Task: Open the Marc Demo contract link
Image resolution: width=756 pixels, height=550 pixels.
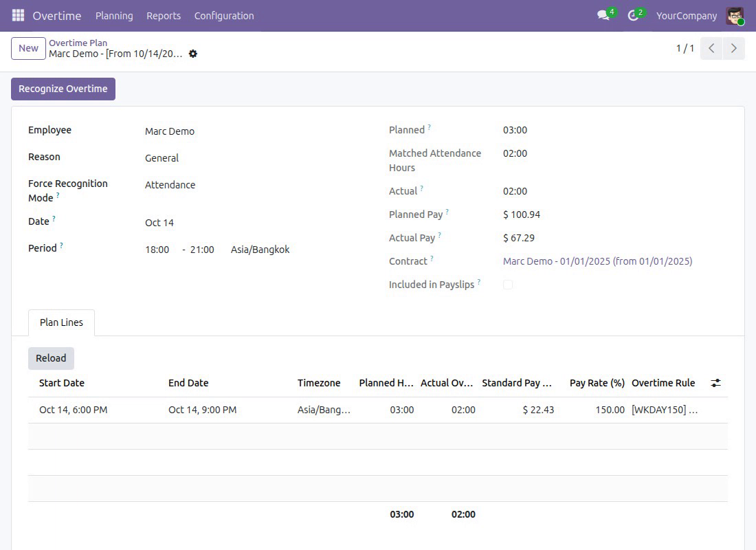Action: click(597, 261)
